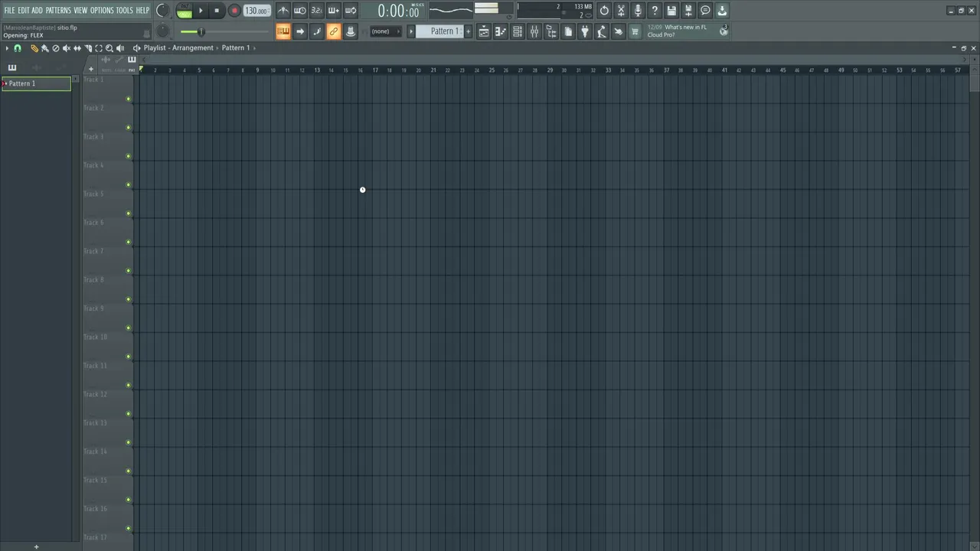This screenshot has width=980, height=551.
Task: Click the main volume slider
Action: [225, 31]
